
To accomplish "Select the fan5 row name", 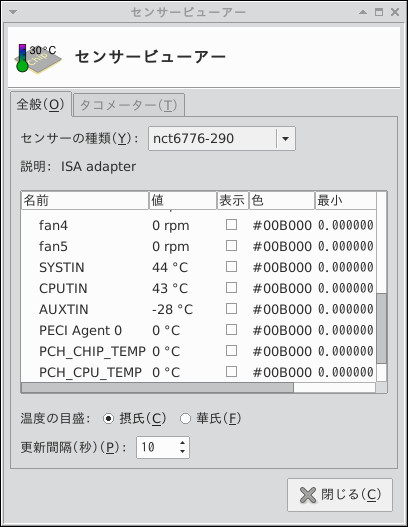I will [53, 247].
